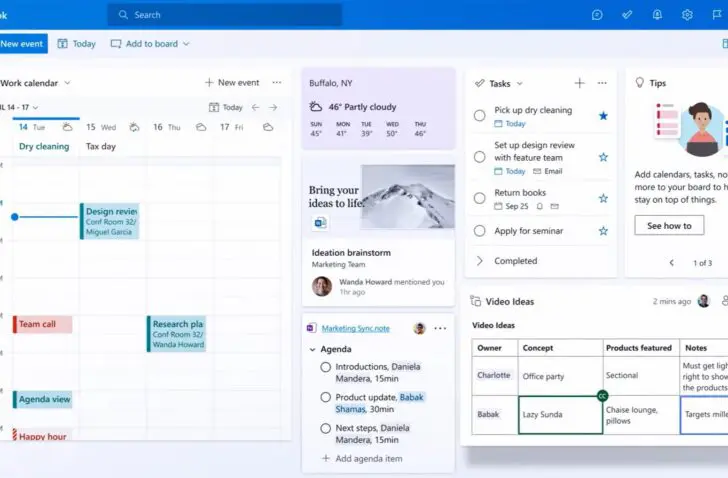Open the Agenda view event
The image size is (728, 478).
point(42,400)
